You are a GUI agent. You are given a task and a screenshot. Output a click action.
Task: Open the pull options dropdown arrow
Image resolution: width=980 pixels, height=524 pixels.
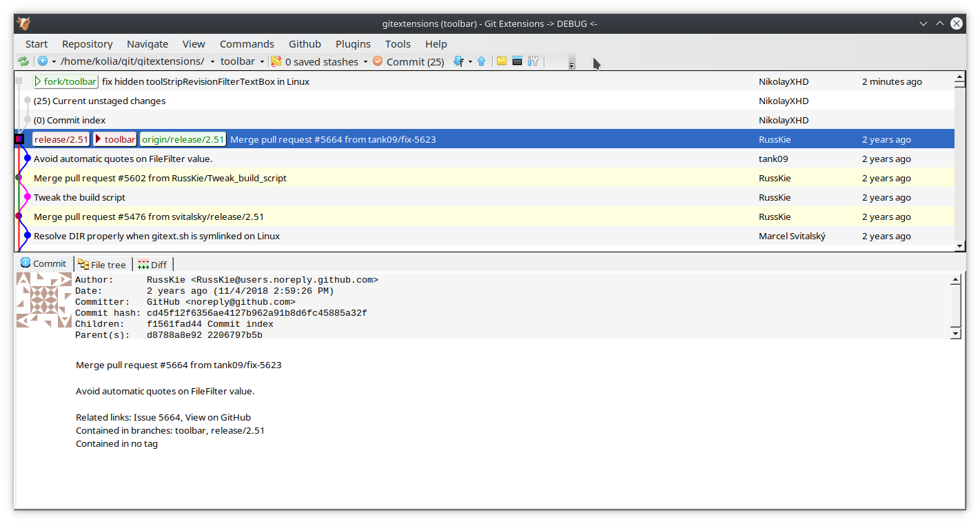(x=471, y=61)
